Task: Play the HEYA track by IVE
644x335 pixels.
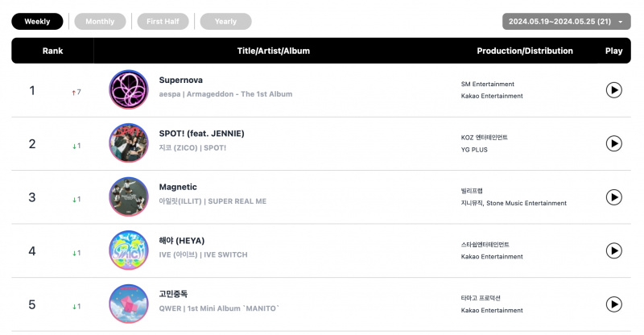Action: click(x=613, y=250)
